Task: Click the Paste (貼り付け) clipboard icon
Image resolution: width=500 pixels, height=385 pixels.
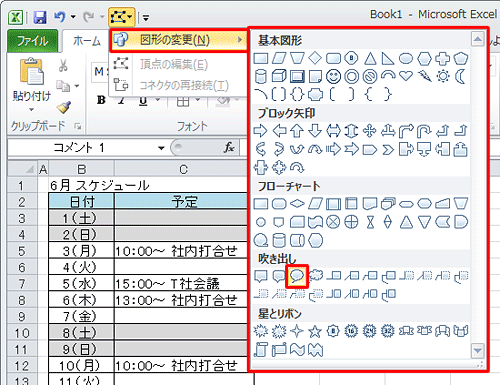Action: coord(32,71)
